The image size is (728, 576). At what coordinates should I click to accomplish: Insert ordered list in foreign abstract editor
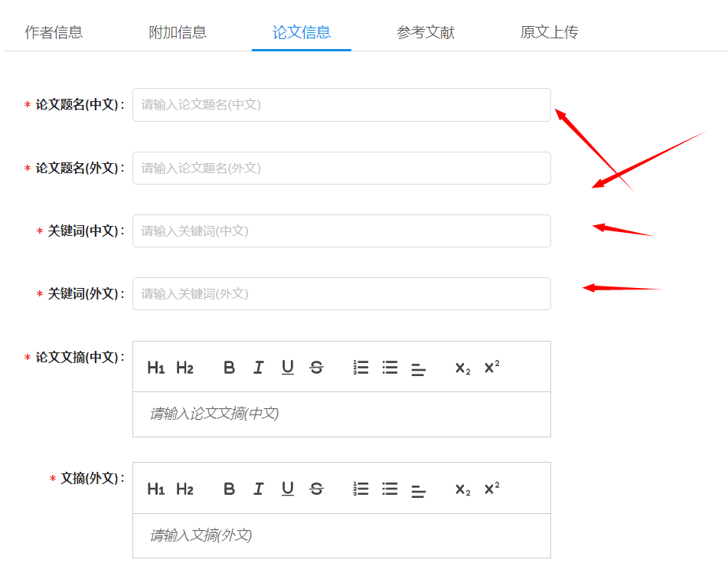point(361,488)
